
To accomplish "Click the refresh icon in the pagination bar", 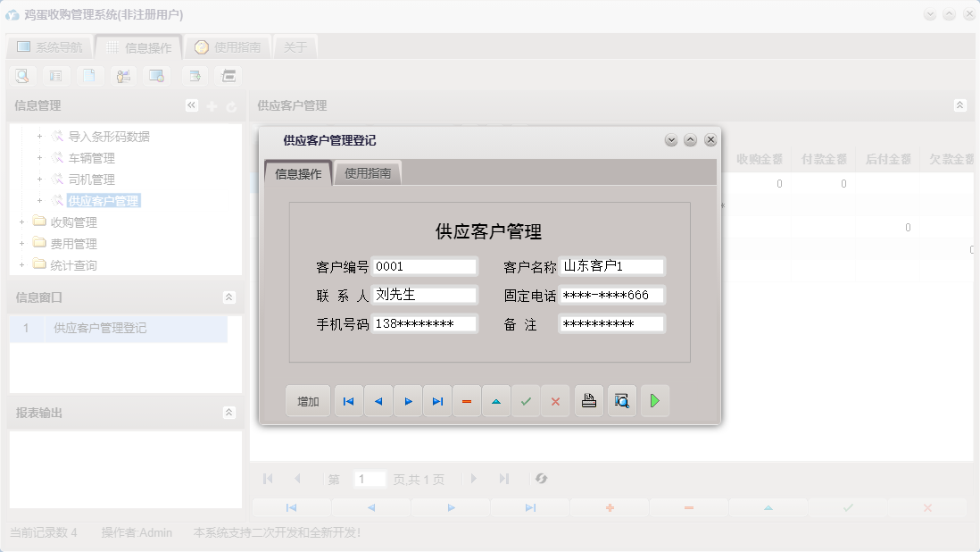I will [541, 479].
